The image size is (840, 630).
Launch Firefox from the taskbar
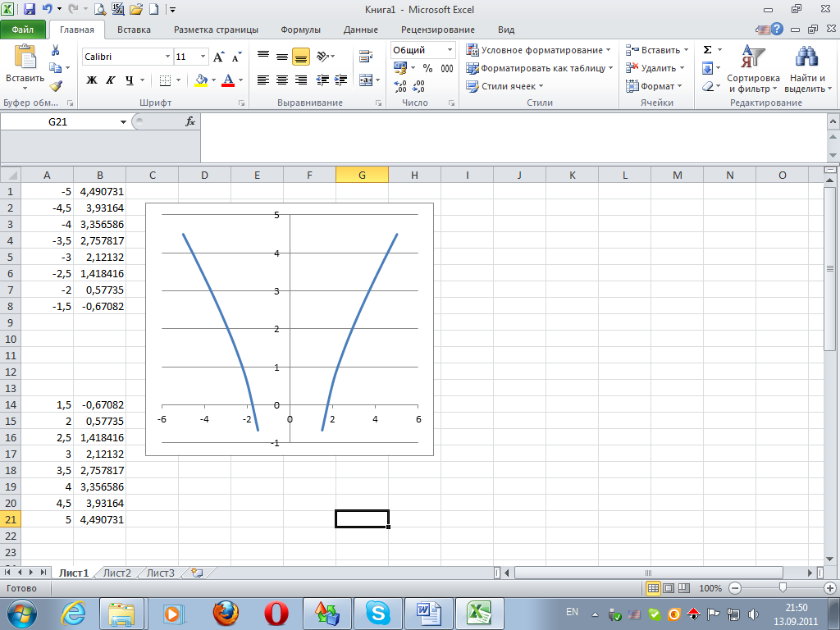click(227, 613)
